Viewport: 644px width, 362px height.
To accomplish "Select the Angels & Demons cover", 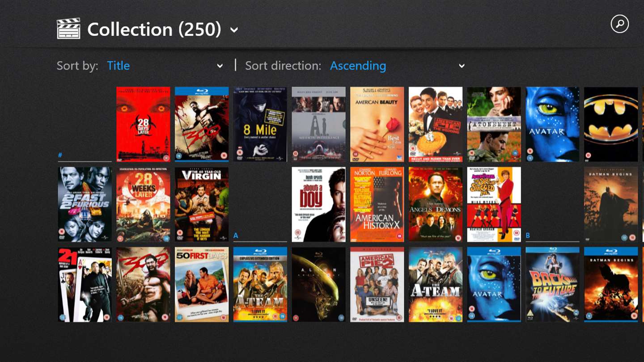I will (x=436, y=204).
